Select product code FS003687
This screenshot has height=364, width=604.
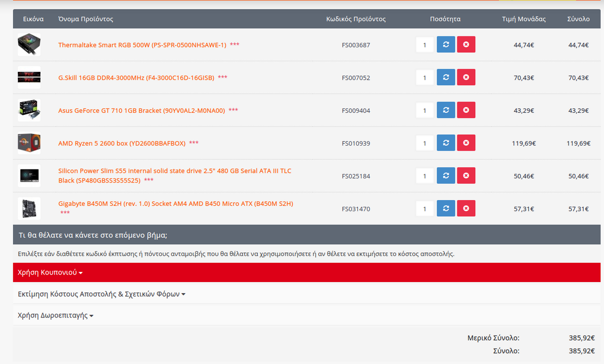click(356, 45)
